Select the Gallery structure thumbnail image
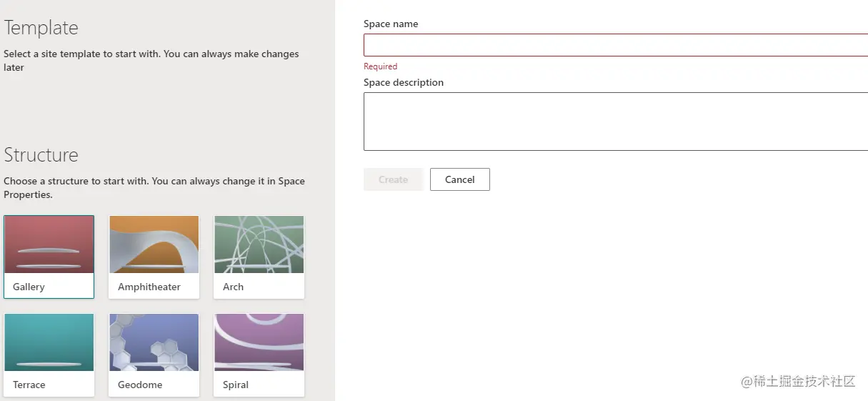Viewport: 868px width, 401px height. tap(49, 244)
